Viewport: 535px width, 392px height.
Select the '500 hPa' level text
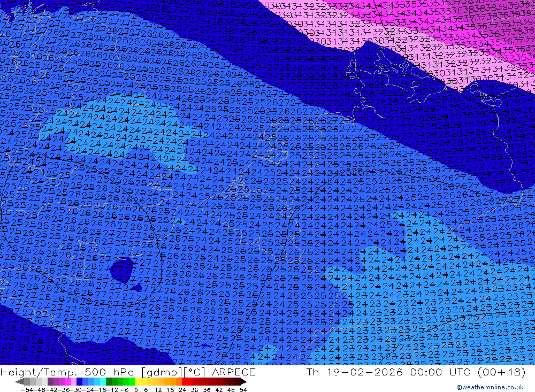pyautogui.click(x=109, y=372)
